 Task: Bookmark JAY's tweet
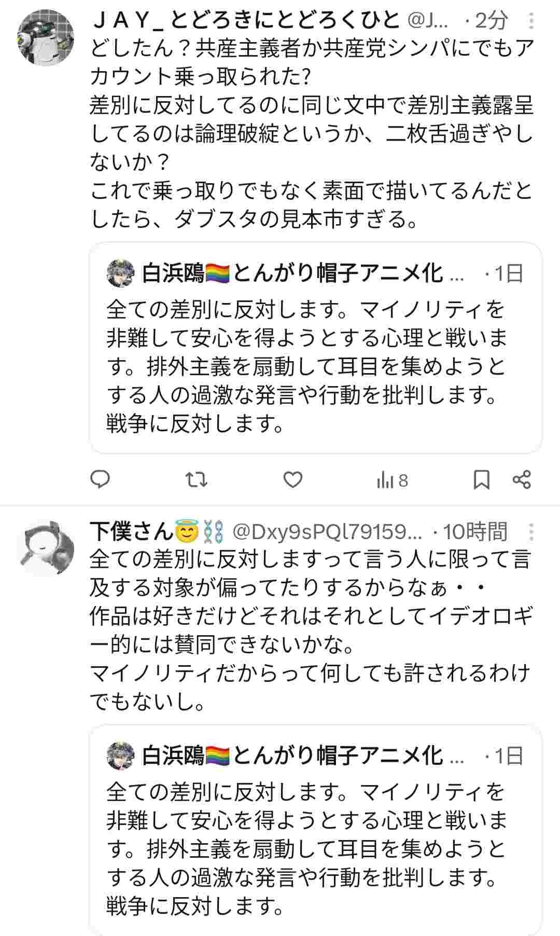[x=482, y=479]
